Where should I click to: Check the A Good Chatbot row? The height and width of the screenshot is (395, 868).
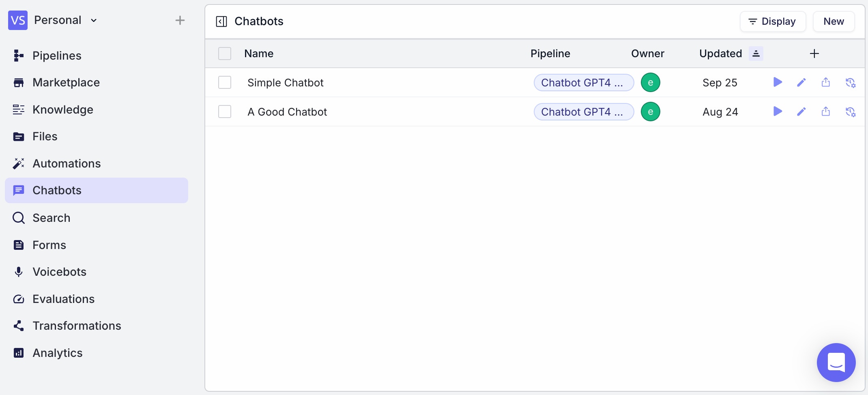coord(224,112)
